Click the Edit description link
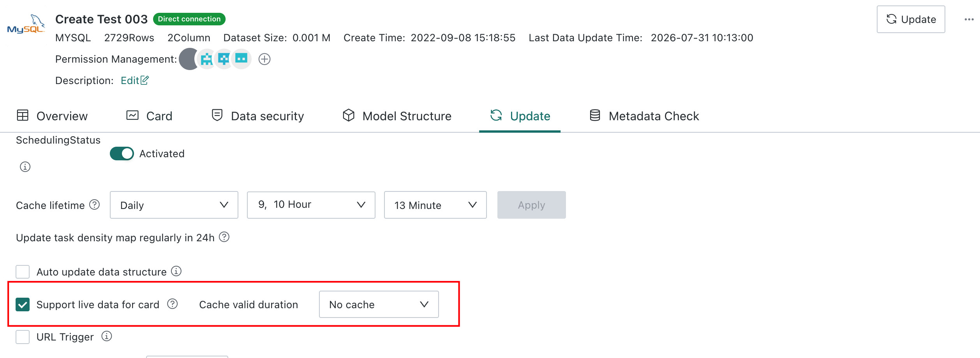Viewport: 980px width, 358px height. [135, 81]
